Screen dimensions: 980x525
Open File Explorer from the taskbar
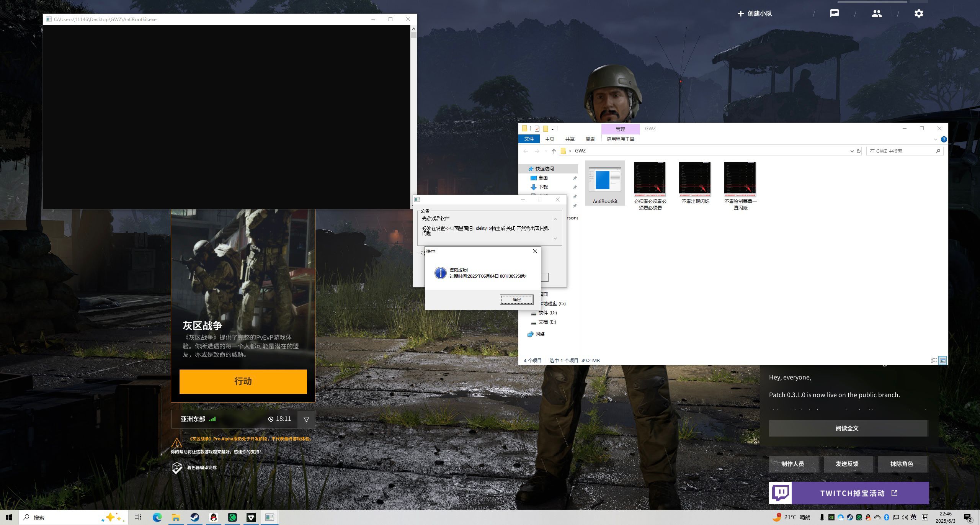click(176, 517)
